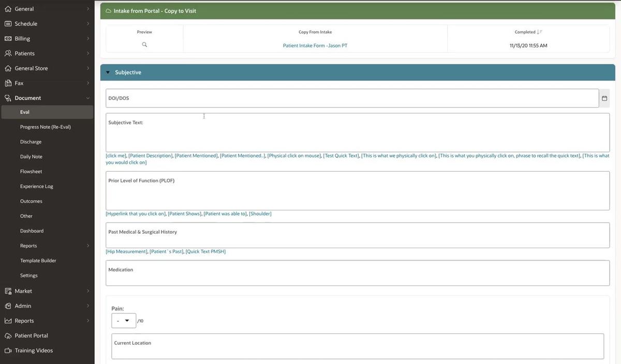This screenshot has height=364, width=621.
Task: Select the Training Videos icon
Action: click(7, 350)
